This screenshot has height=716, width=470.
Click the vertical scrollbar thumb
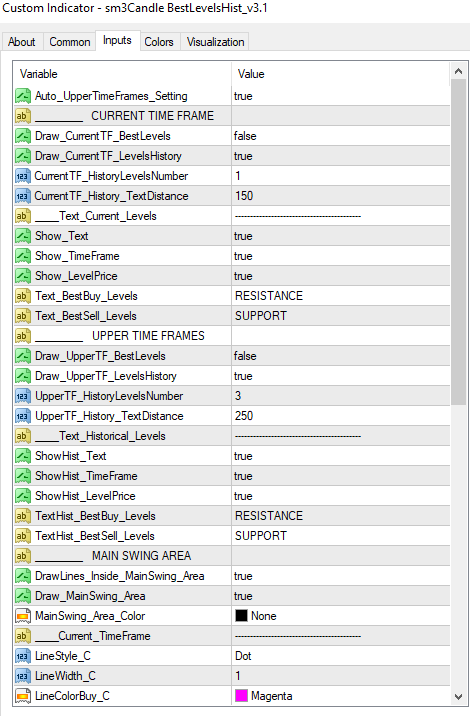pos(459,242)
